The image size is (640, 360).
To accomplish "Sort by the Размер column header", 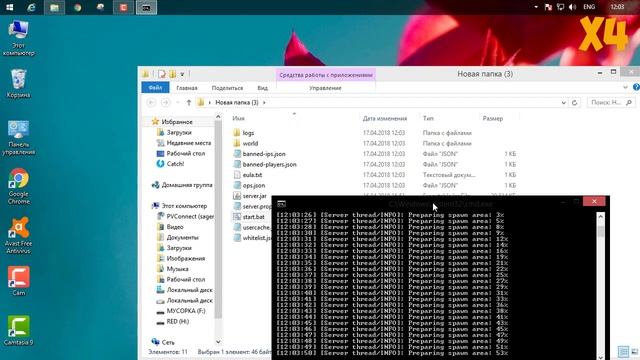I will (x=493, y=118).
